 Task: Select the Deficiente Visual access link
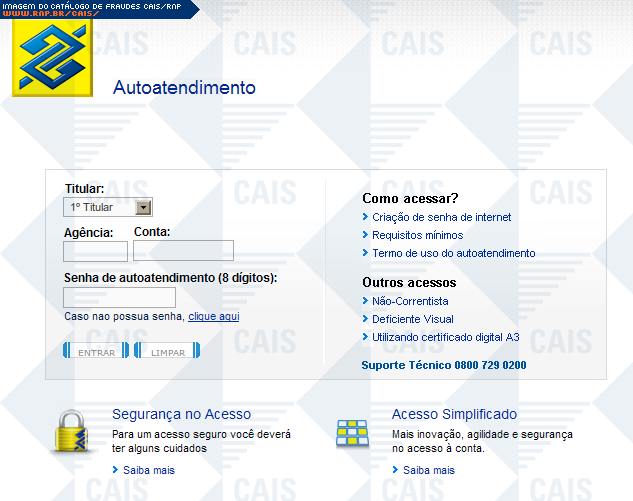(x=412, y=319)
